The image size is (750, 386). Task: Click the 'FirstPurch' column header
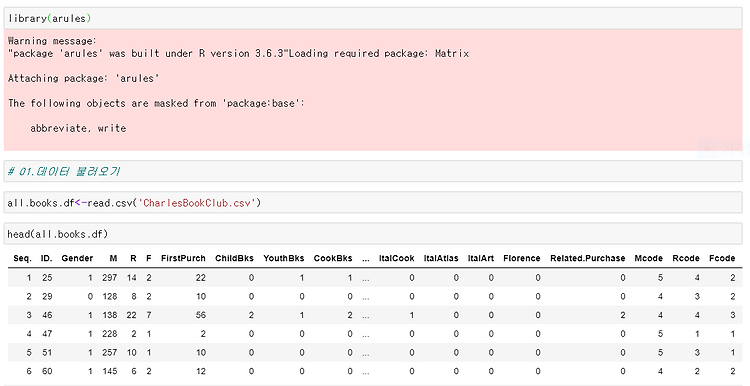(183, 258)
